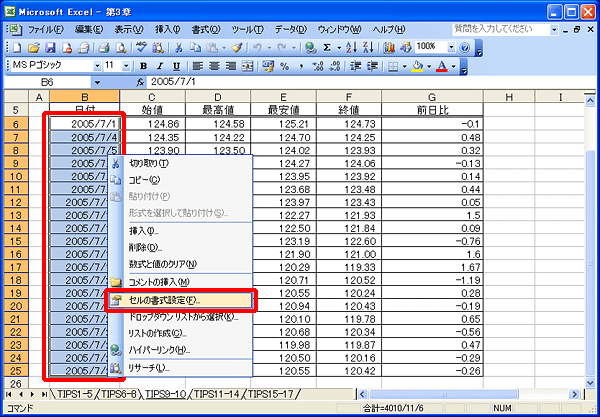The width and height of the screenshot is (600, 417).
Task: Click 削除(D) in the context menu
Action: 179,248
